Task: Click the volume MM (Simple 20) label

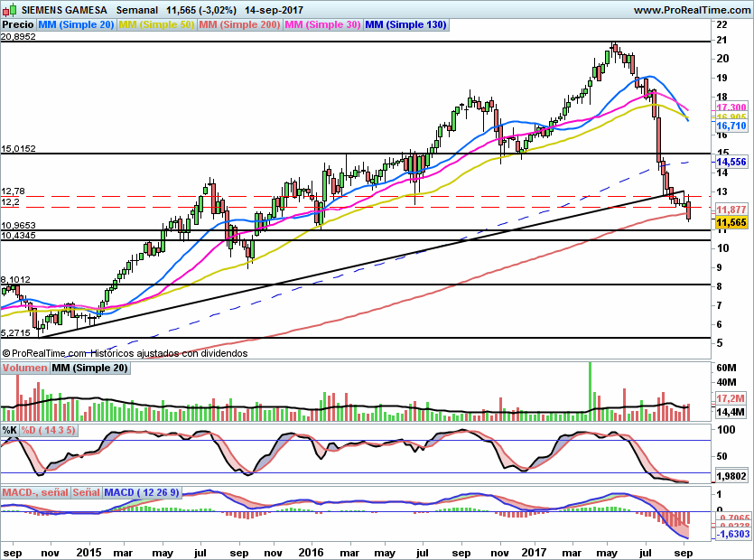Action: click(x=89, y=368)
